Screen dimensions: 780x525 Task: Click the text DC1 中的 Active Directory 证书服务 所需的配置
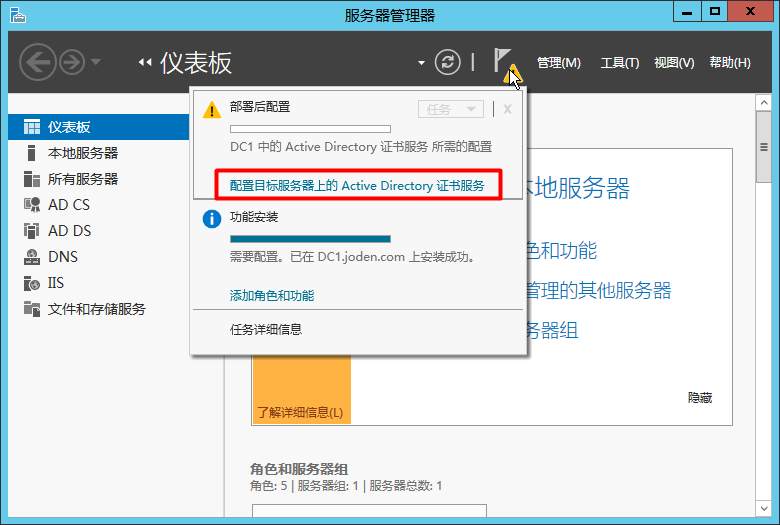tap(361, 147)
